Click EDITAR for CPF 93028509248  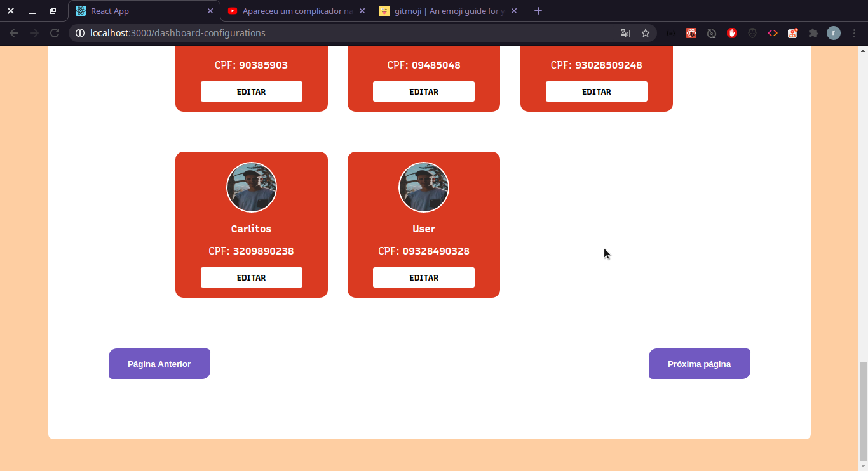click(597, 91)
